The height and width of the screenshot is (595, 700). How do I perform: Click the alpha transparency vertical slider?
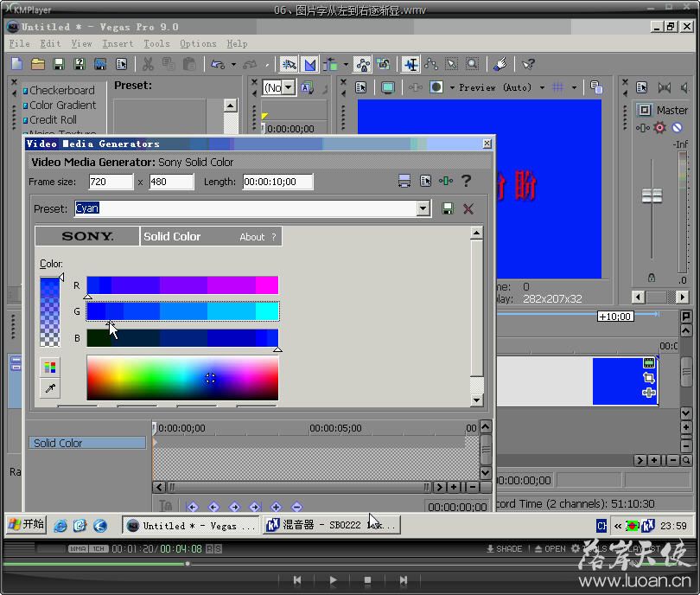coord(49,312)
